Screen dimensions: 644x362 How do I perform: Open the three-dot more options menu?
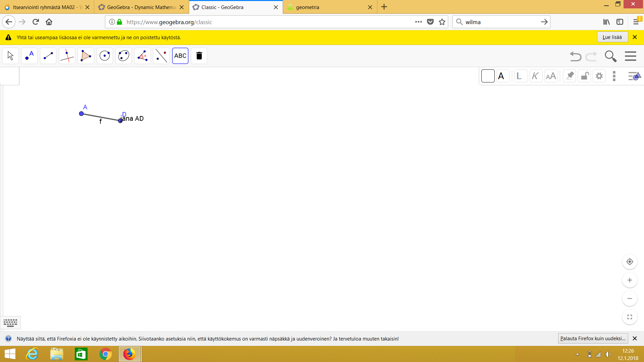pos(614,76)
